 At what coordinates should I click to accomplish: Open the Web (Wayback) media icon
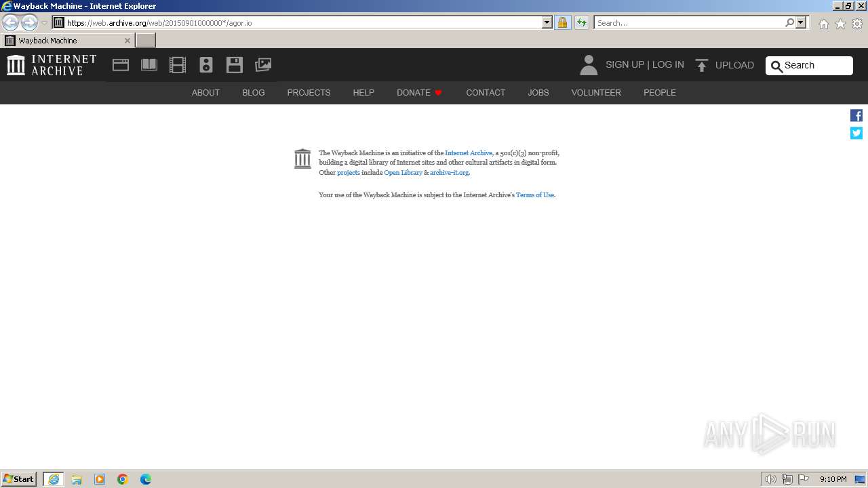click(x=121, y=65)
